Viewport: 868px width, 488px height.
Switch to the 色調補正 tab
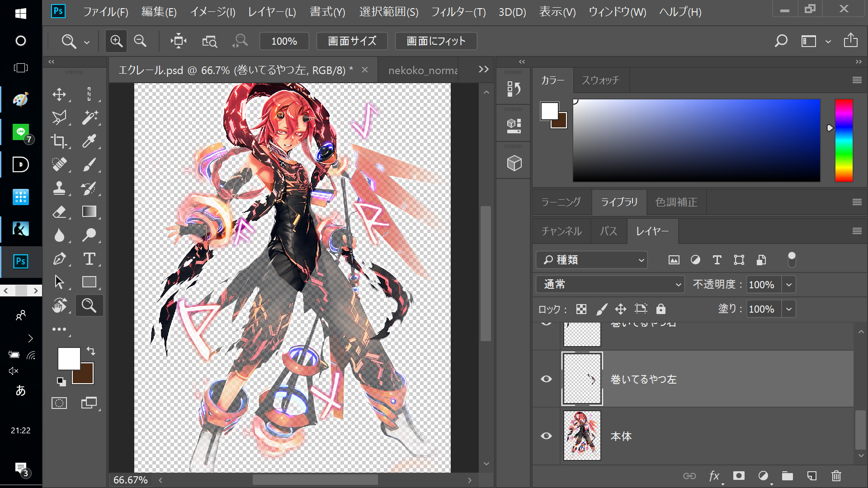(676, 202)
